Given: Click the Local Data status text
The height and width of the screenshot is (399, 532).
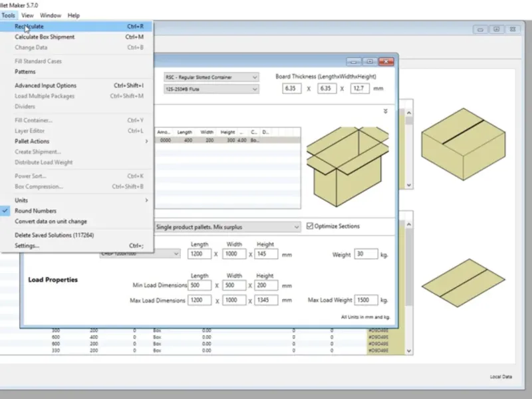Looking at the screenshot, I should pyautogui.click(x=501, y=376).
